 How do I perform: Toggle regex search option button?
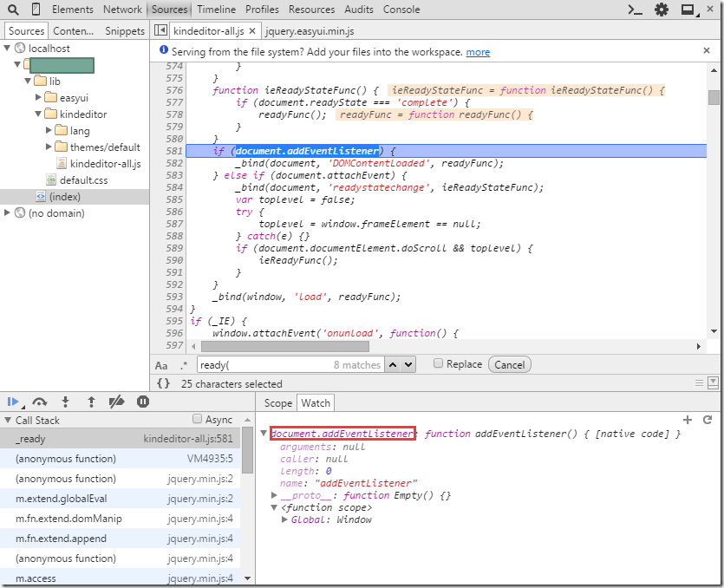(x=183, y=365)
